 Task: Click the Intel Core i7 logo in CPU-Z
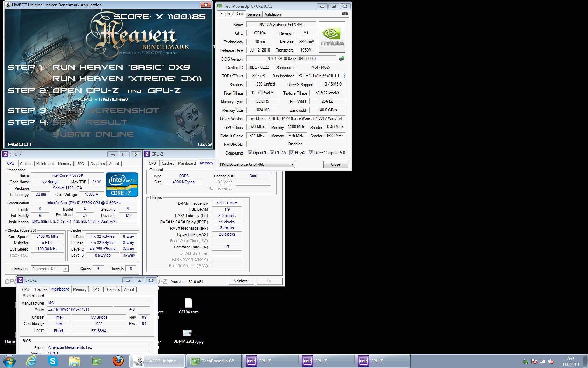(122, 184)
